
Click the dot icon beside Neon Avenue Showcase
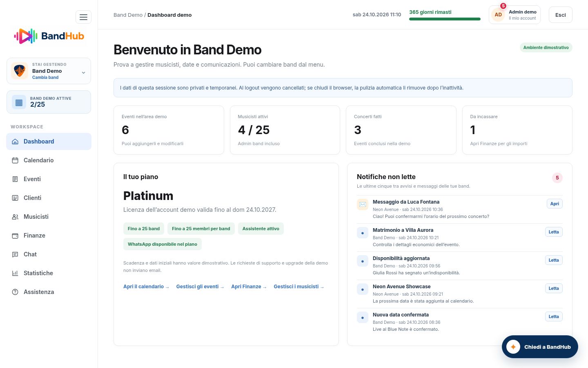pyautogui.click(x=363, y=289)
